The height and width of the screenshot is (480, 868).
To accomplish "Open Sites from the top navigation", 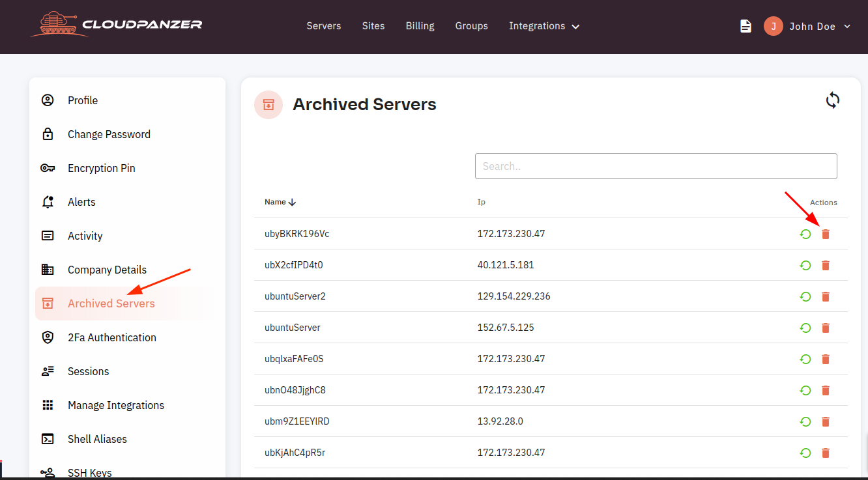I will (373, 26).
